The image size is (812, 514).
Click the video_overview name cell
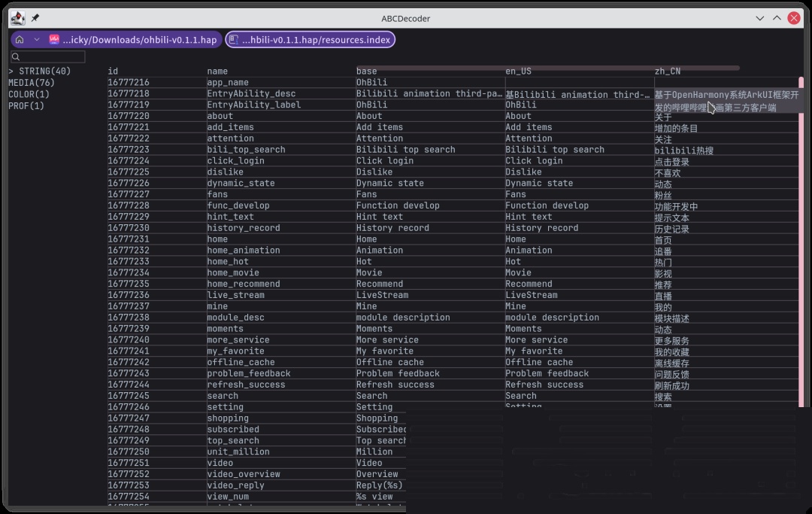(244, 474)
